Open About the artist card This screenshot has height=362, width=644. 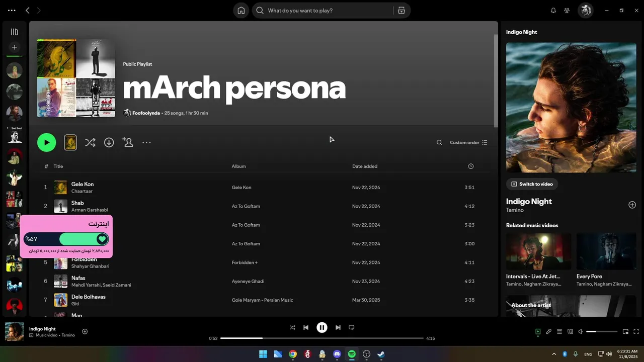tap(571, 306)
